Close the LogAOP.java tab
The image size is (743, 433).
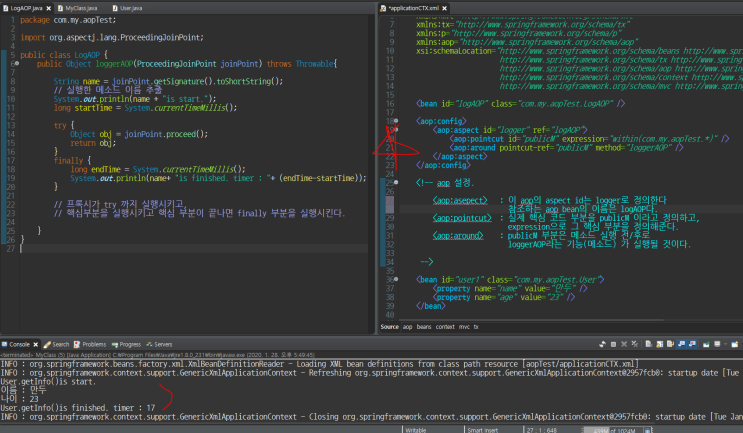tap(48, 8)
